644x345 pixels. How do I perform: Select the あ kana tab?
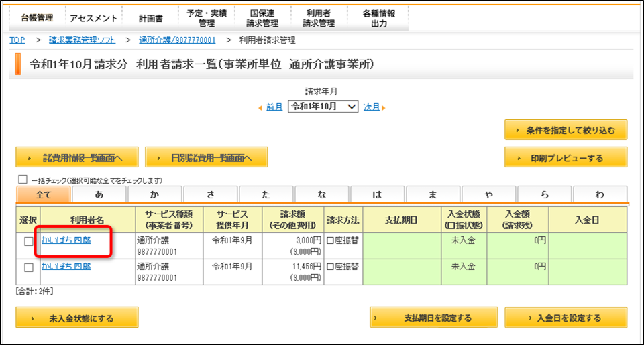pos(99,194)
